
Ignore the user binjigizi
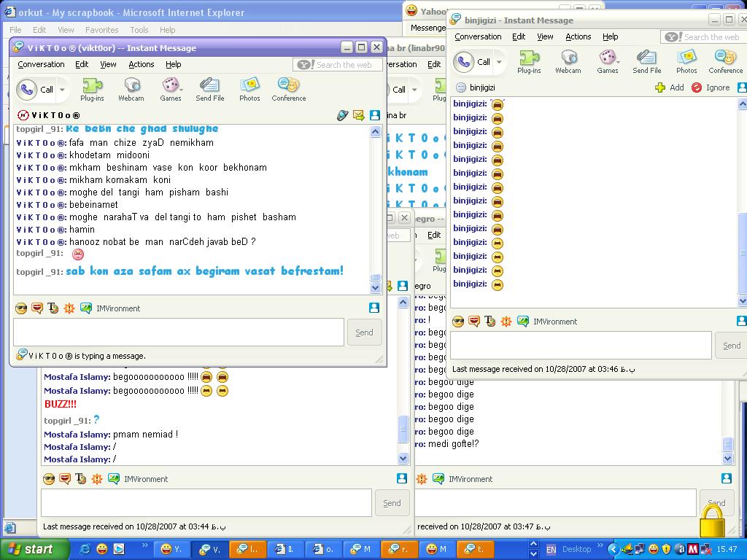pos(711,87)
